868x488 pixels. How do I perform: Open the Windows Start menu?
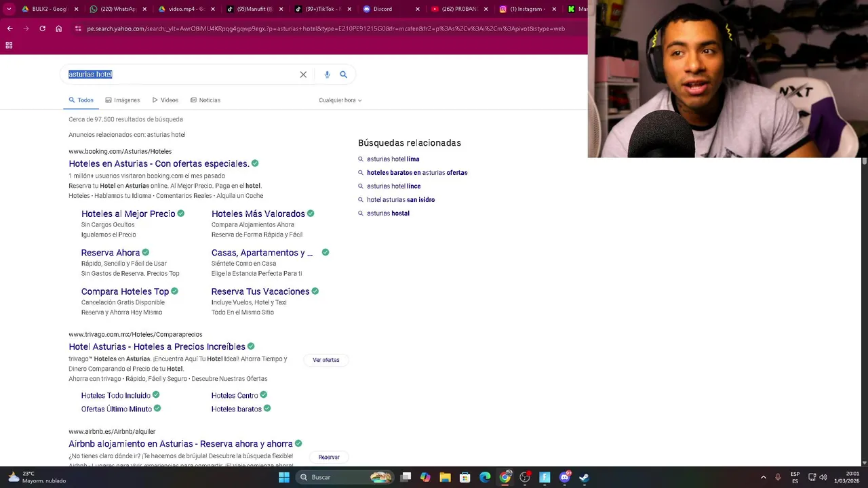click(x=284, y=477)
